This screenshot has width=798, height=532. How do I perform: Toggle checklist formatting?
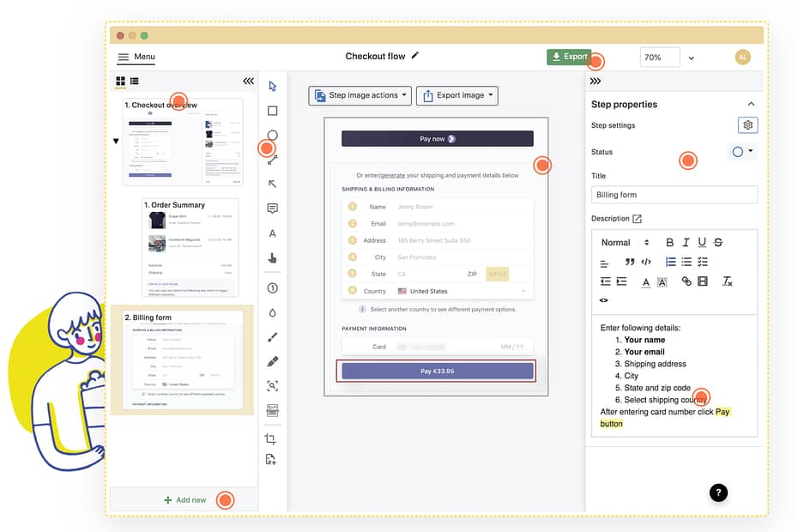coord(703,262)
